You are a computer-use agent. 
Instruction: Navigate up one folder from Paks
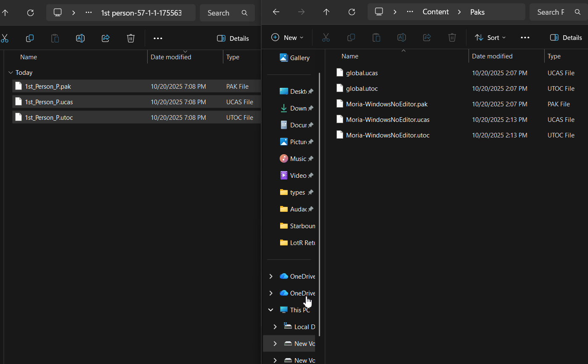click(326, 12)
